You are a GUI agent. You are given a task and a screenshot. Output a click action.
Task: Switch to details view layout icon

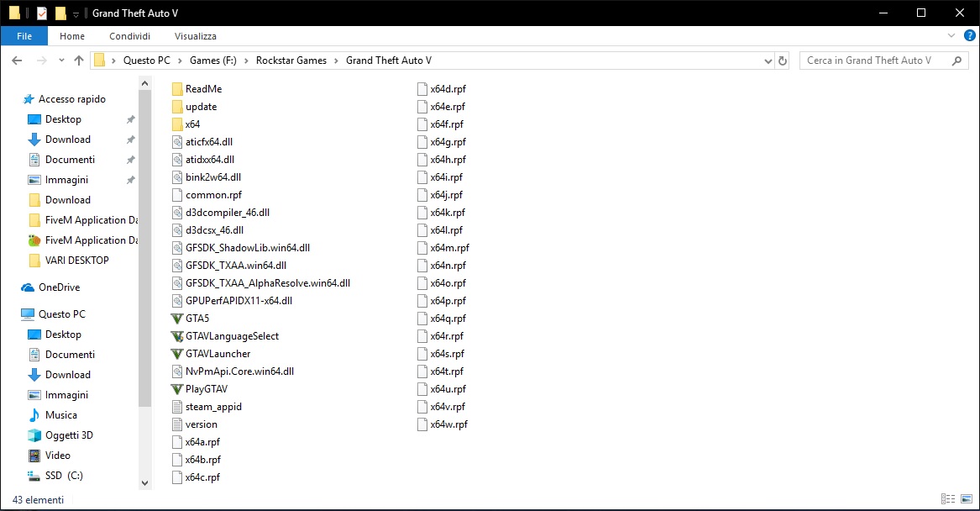click(x=948, y=498)
